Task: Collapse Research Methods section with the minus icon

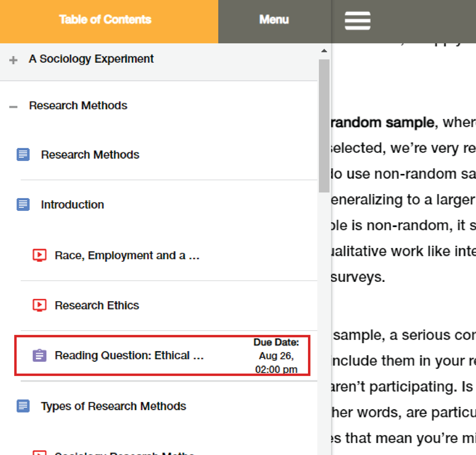Action: tap(13, 107)
